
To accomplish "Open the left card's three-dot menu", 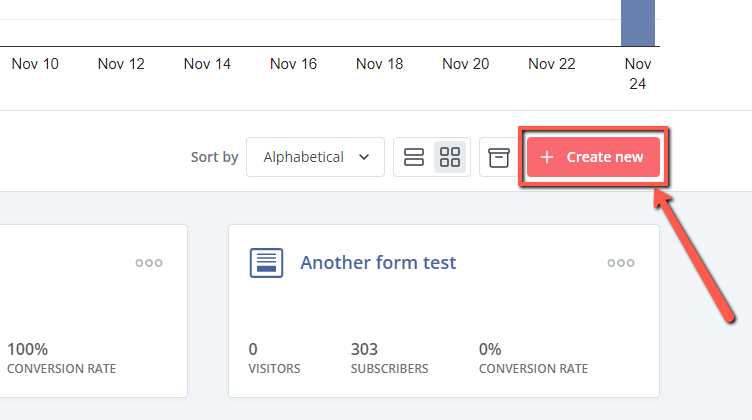I will 149,263.
